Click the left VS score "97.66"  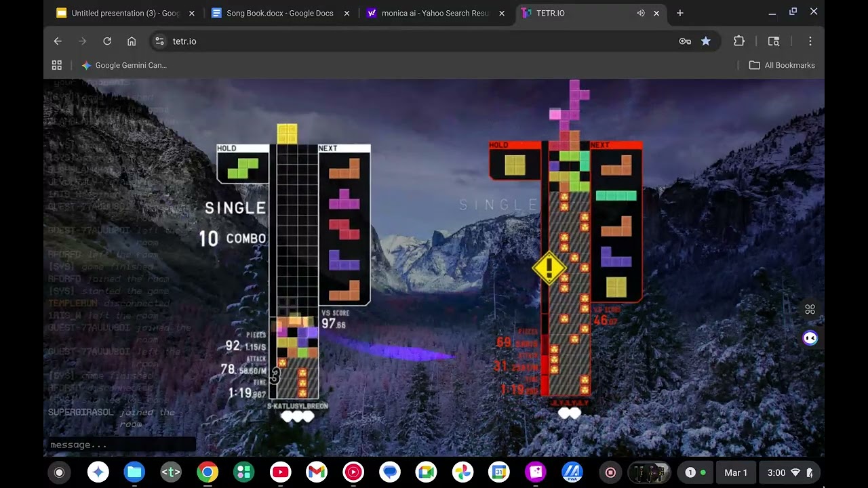tap(334, 325)
